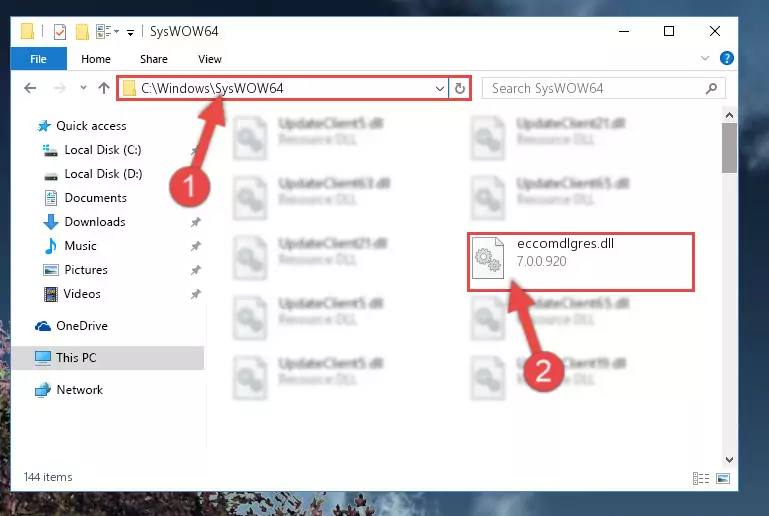Click the Music note icon
The image size is (769, 516).
click(x=51, y=246)
